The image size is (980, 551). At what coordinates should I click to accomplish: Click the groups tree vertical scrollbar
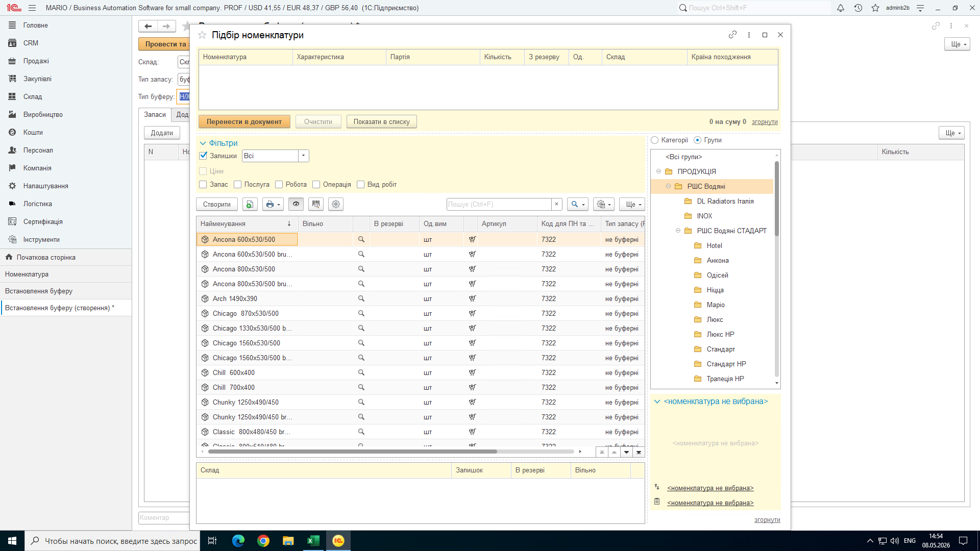777,198
